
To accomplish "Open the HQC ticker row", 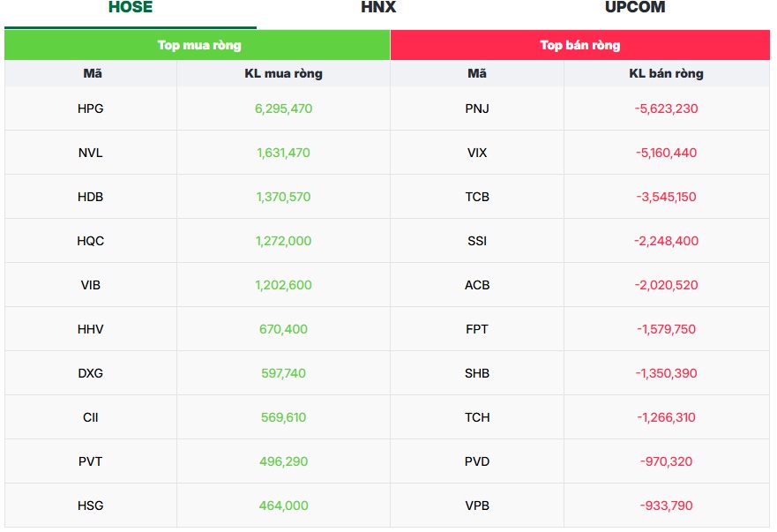I will [91, 241].
